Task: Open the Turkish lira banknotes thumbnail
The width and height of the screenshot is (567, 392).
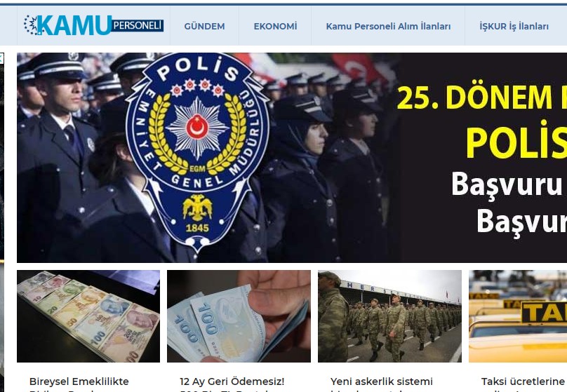Action: (x=88, y=316)
